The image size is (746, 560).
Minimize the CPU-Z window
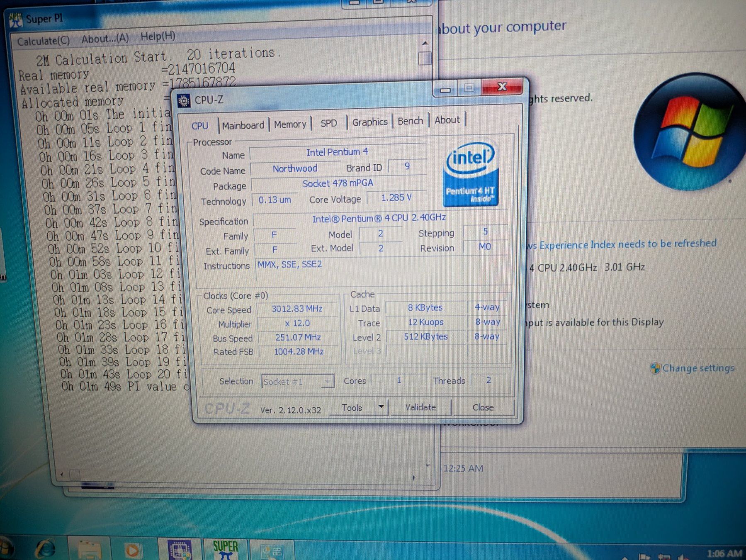click(445, 89)
